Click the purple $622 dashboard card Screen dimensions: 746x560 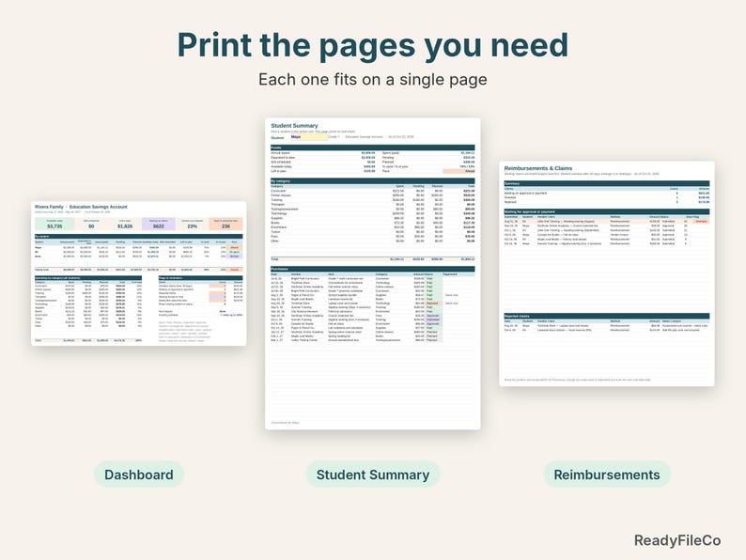(x=159, y=225)
